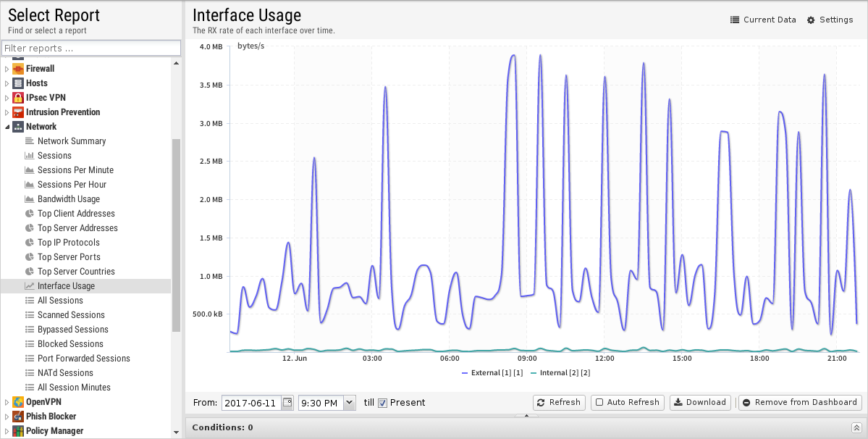Collapse the Network tree node
The height and width of the screenshot is (439, 868).
(7, 127)
